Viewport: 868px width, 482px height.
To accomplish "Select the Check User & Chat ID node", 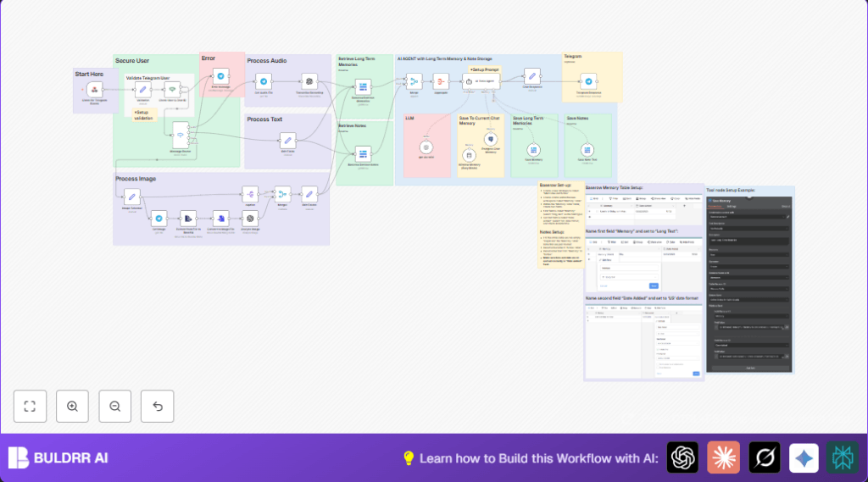I will [x=172, y=90].
